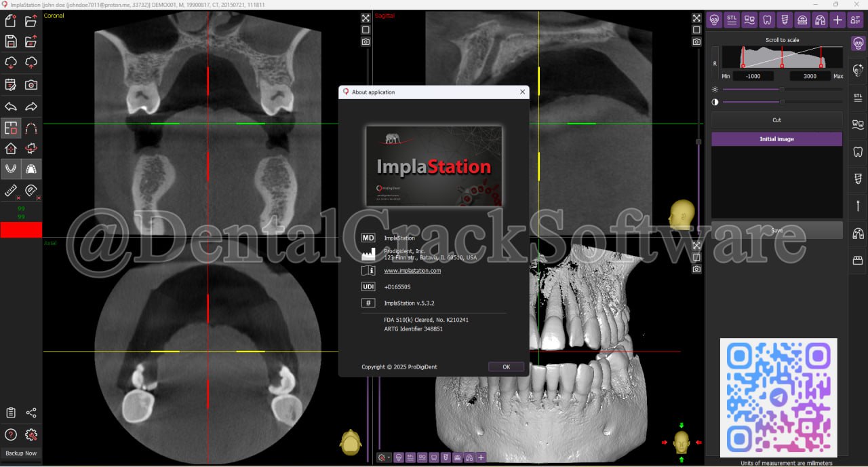The height and width of the screenshot is (467, 868).
Task: Open tooth tab in top-right row
Action: [x=767, y=20]
